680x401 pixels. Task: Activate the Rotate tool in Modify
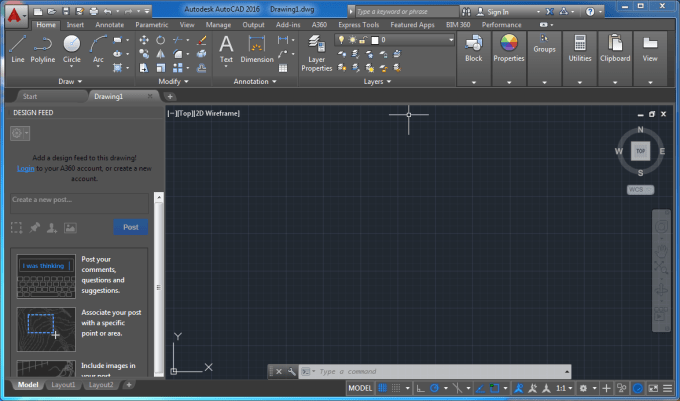(x=160, y=40)
